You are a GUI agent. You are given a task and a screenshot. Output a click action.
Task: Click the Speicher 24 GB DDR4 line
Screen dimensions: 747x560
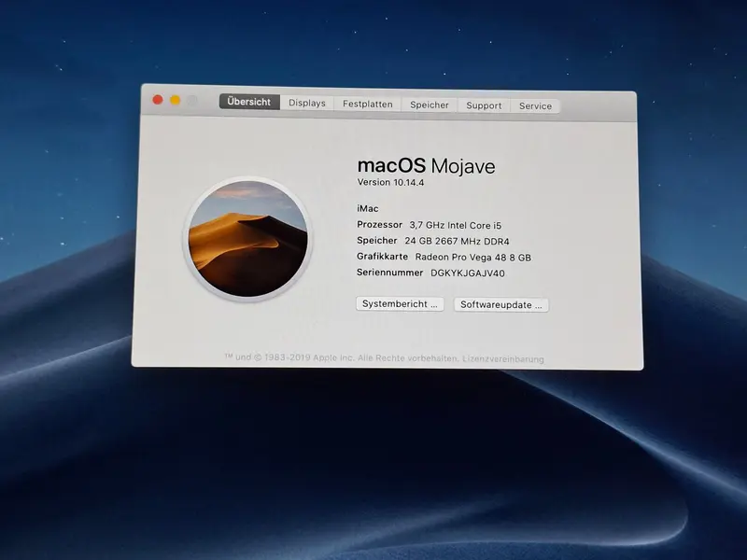tap(433, 241)
